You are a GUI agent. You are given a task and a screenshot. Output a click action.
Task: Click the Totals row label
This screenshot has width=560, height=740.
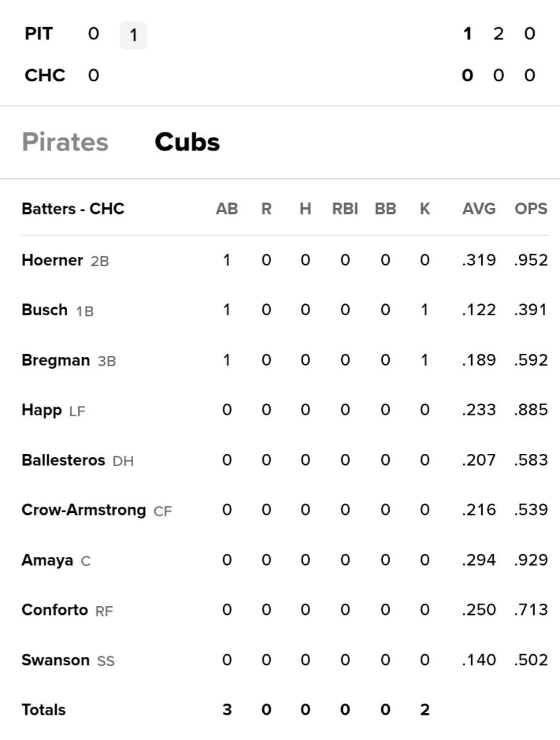43,710
